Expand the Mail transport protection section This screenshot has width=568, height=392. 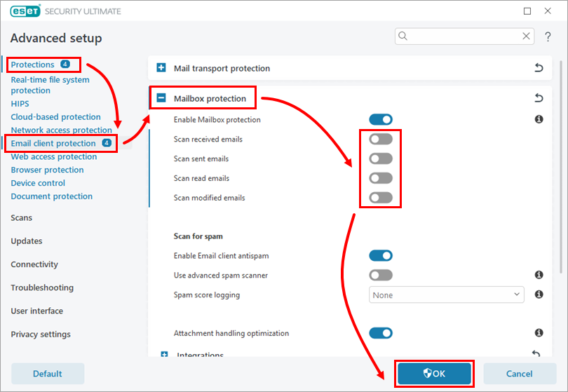coord(161,68)
